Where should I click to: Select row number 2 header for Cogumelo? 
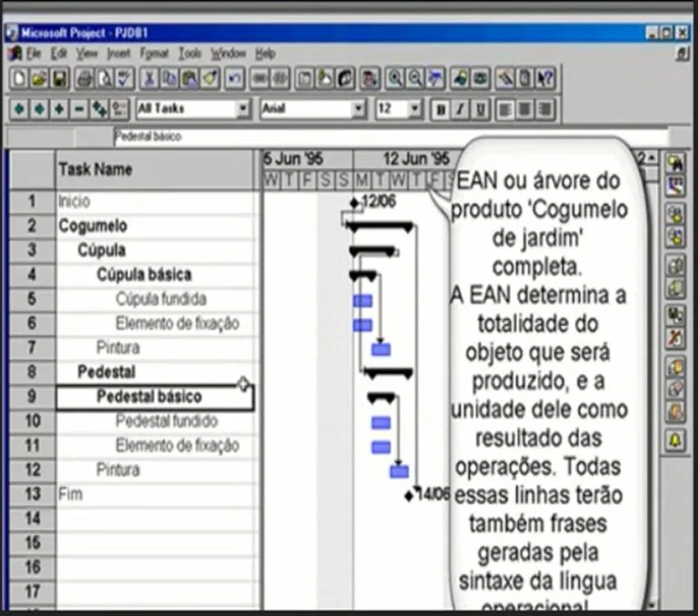32,225
